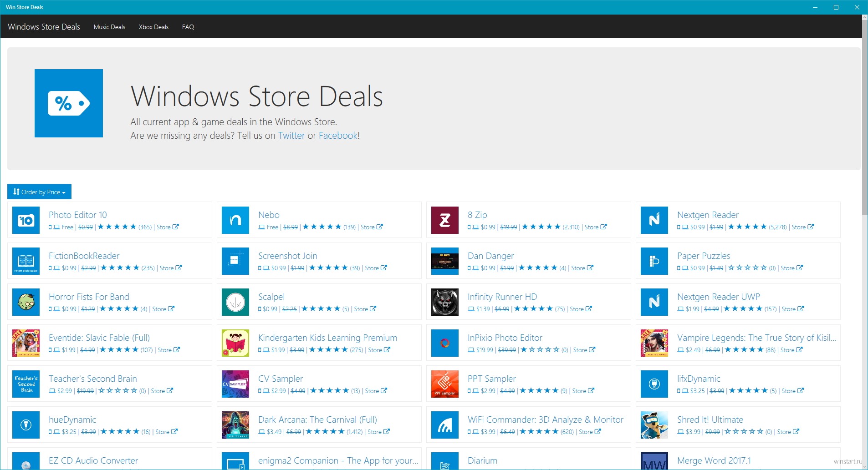Click the Teacher's Second Brain icon
This screenshot has width=868, height=470.
click(x=26, y=384)
